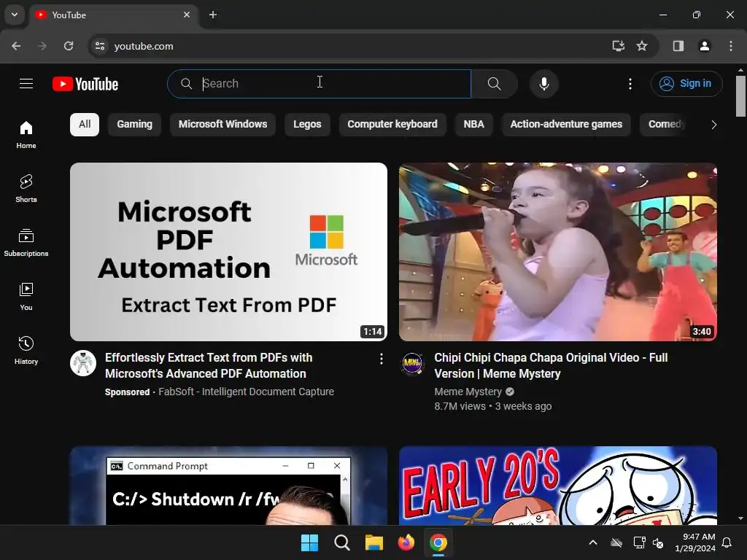Viewport: 747px width, 560px height.
Task: Start voice search with microphone icon
Action: coord(543,84)
